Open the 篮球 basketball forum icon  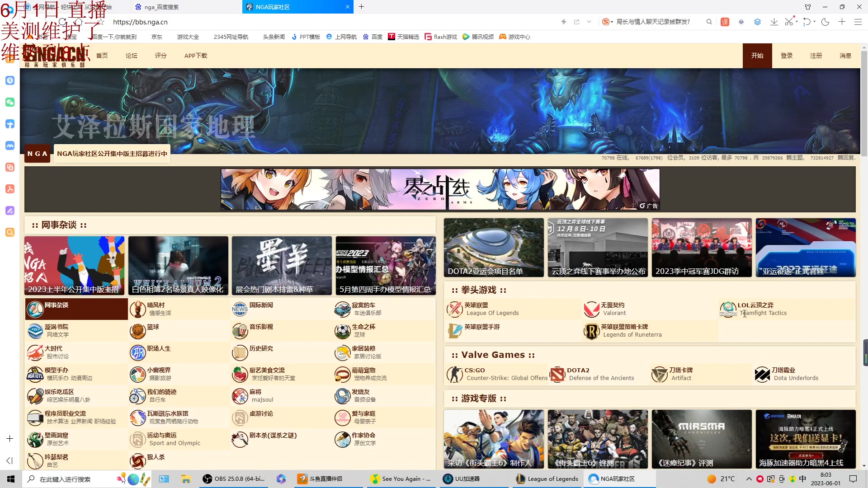click(137, 331)
